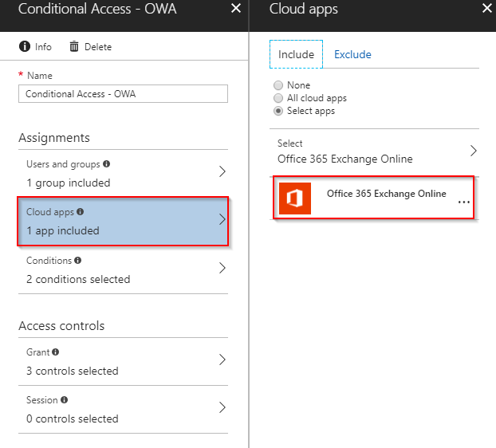
Task: Click the info icon beside Users and groups
Action: [x=107, y=163]
